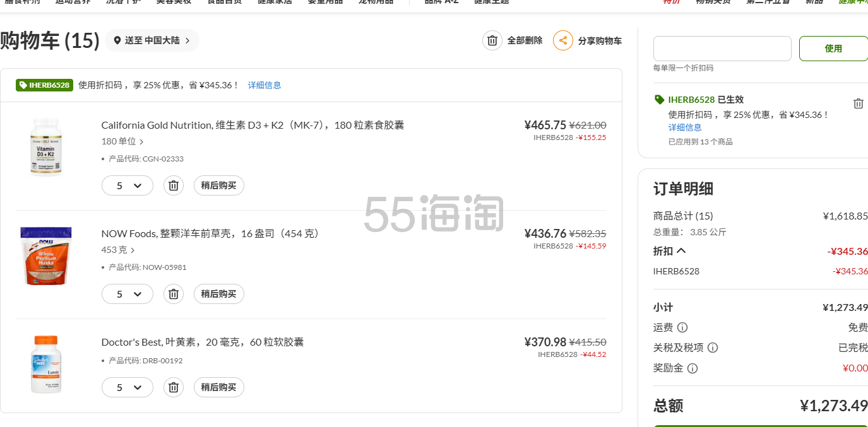
Task: Click the 总额 ¥1,273.49 total amount
Action: pyautogui.click(x=833, y=406)
